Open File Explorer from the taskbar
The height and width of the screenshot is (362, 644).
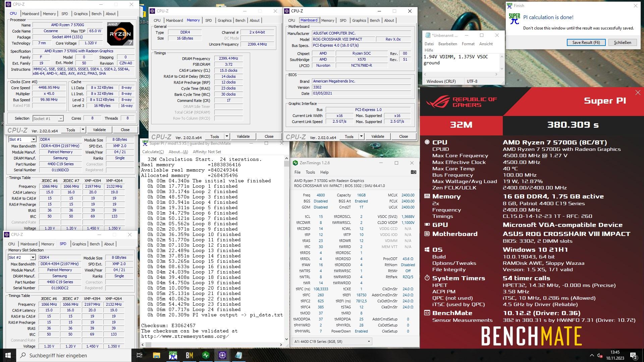pos(156,355)
